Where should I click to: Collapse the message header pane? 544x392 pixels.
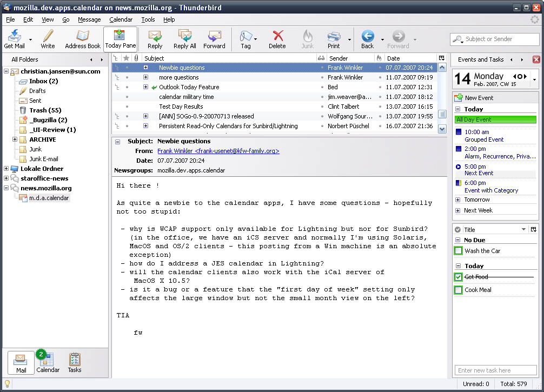tap(117, 142)
